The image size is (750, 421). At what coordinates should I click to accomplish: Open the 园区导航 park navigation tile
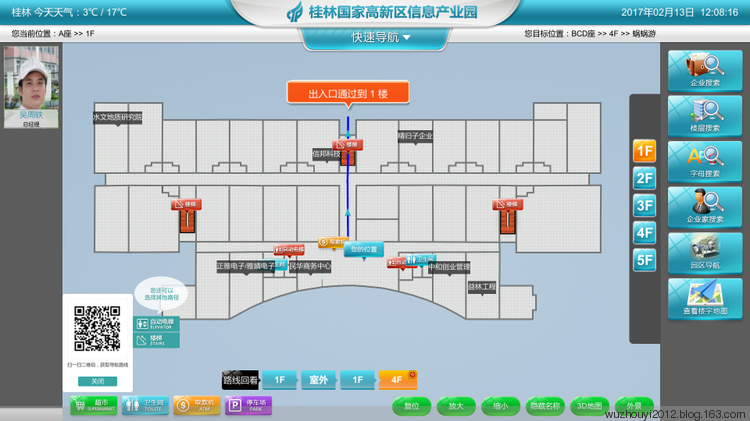pyautogui.click(x=705, y=252)
